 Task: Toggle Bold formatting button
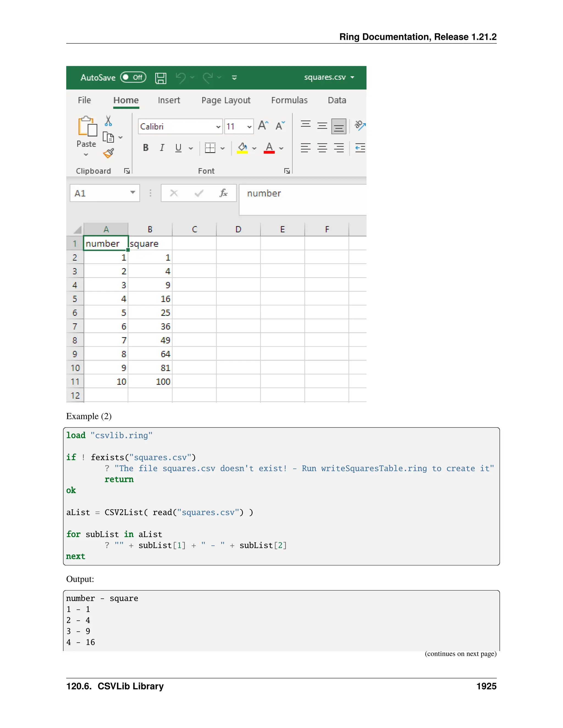[146, 148]
